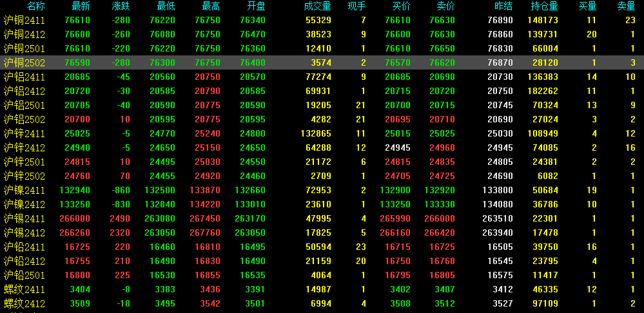
Task: Click 沪锡2411 previous settlement 263510
Action: pyautogui.click(x=498, y=218)
